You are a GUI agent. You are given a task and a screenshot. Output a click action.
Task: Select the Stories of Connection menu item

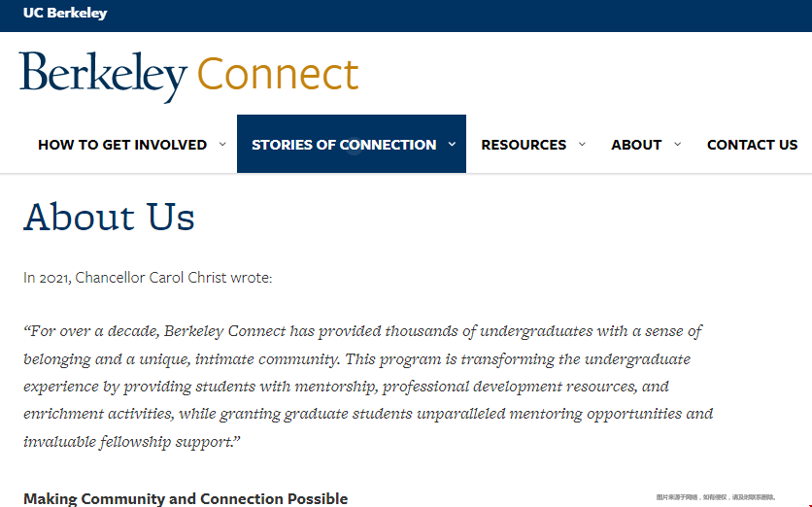pyautogui.click(x=344, y=145)
